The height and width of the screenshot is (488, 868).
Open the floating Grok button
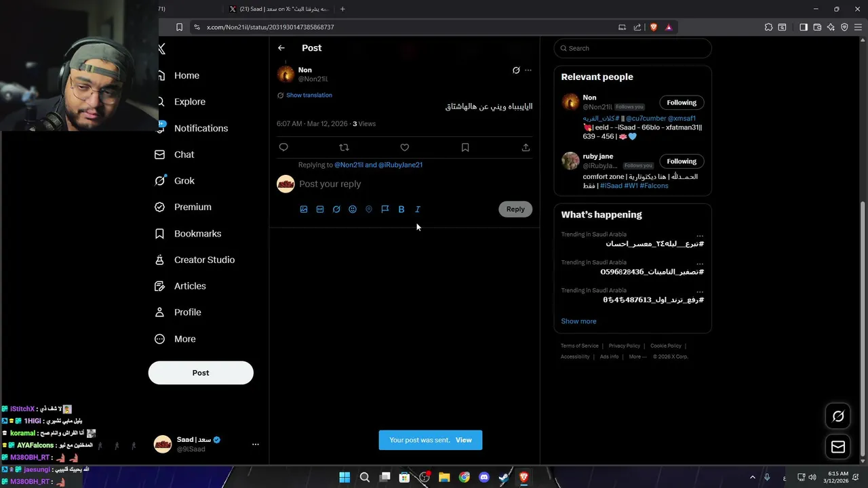(838, 416)
